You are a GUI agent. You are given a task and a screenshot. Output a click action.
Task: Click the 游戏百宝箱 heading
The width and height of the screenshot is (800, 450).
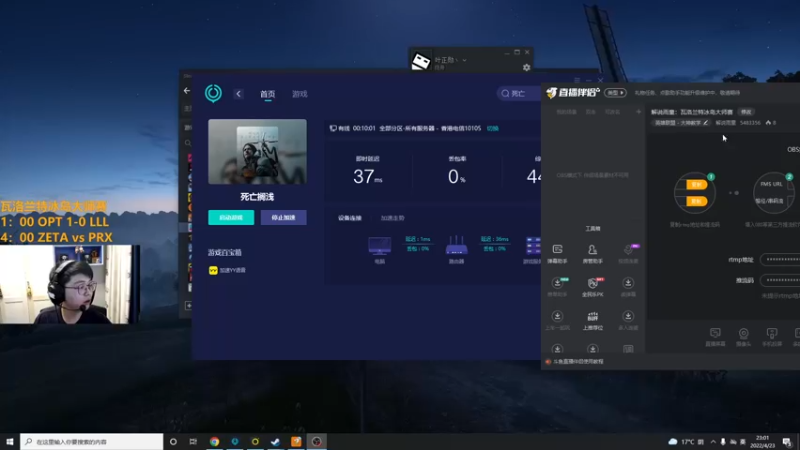[x=224, y=253]
